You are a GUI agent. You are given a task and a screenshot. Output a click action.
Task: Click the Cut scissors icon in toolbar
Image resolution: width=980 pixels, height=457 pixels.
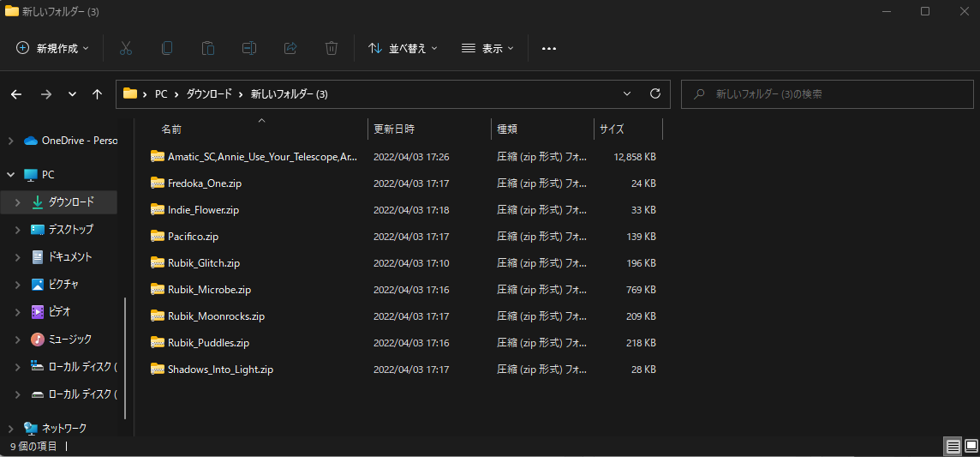[126, 48]
